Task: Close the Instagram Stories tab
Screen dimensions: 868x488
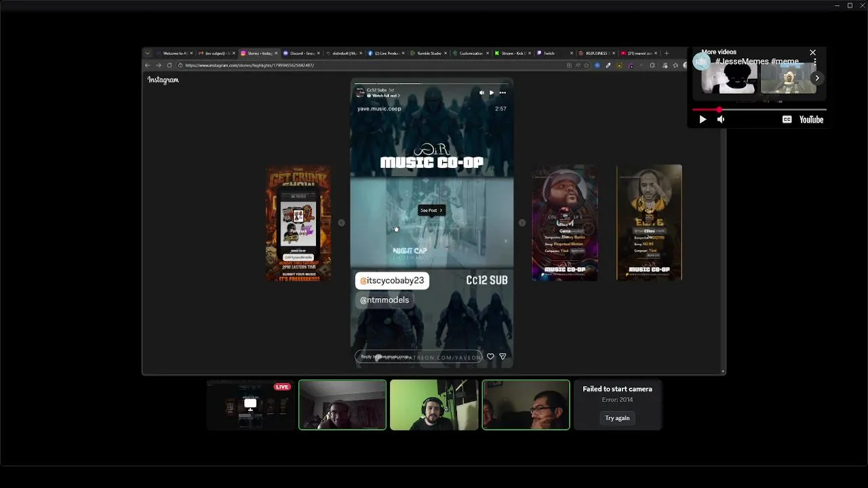Action: pyautogui.click(x=276, y=53)
